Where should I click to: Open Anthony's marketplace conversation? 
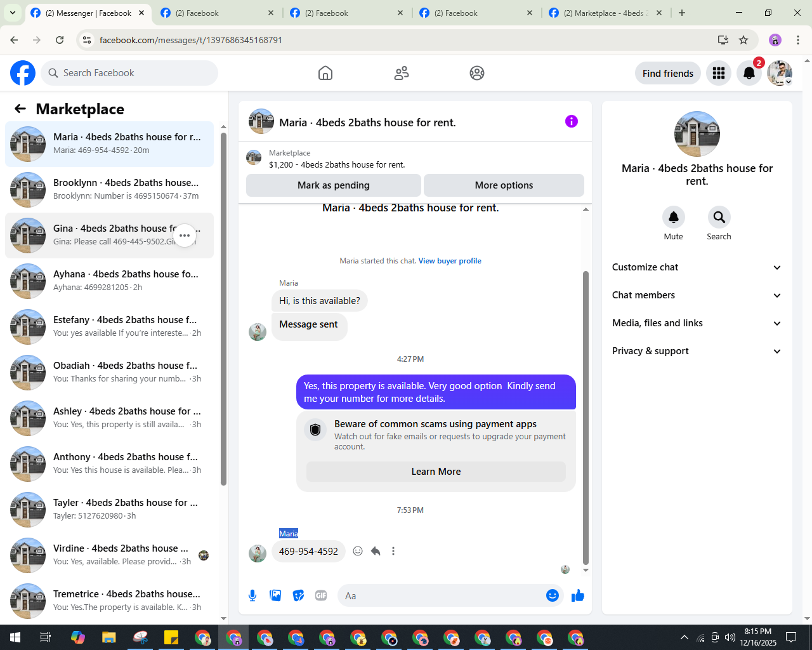pyautogui.click(x=109, y=464)
